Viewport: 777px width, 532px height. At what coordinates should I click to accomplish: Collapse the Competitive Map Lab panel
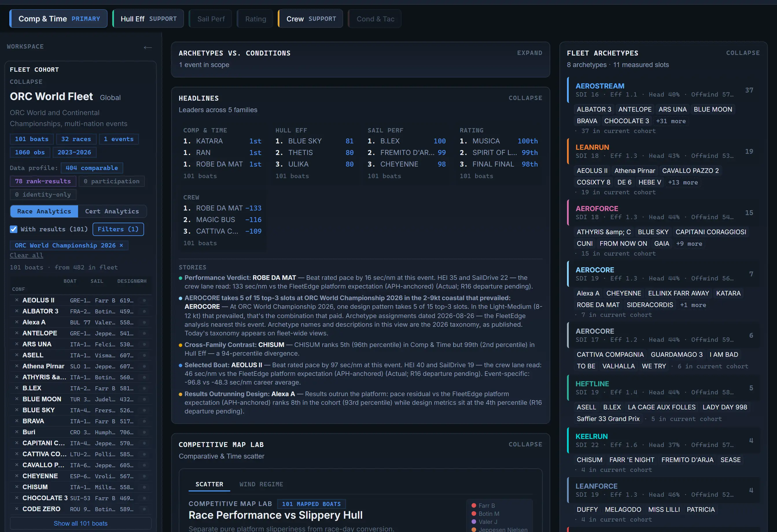(x=525, y=444)
